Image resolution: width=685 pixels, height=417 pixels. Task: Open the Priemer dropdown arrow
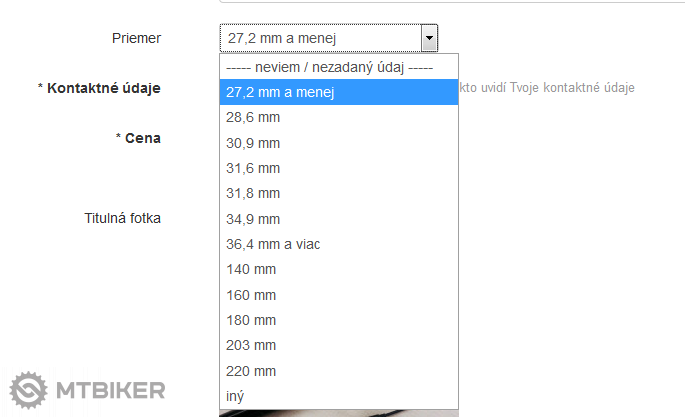coord(429,39)
